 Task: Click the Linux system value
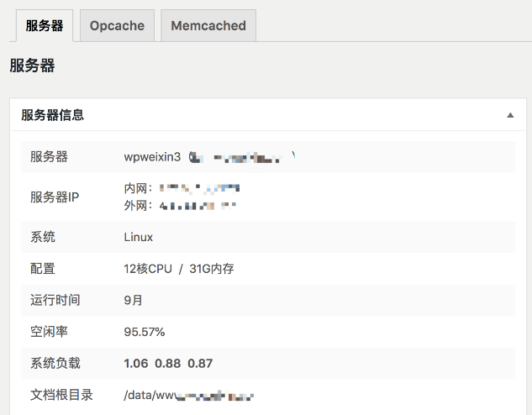(x=139, y=237)
